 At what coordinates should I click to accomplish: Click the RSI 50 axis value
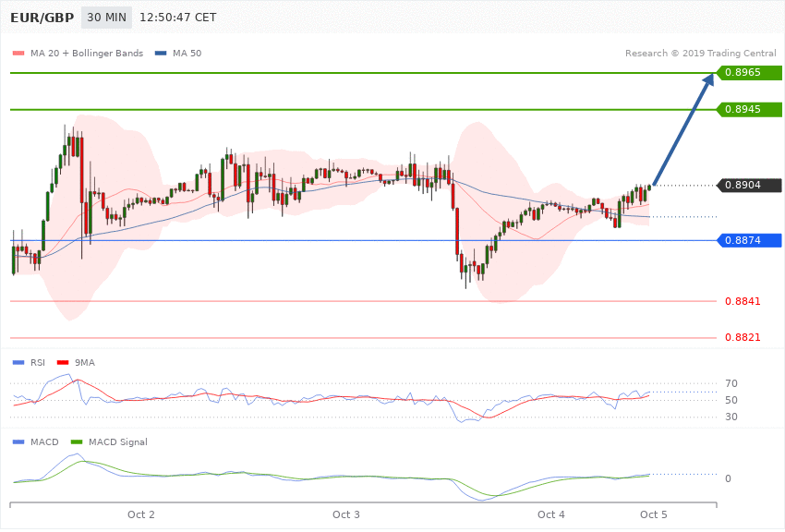[731, 400]
